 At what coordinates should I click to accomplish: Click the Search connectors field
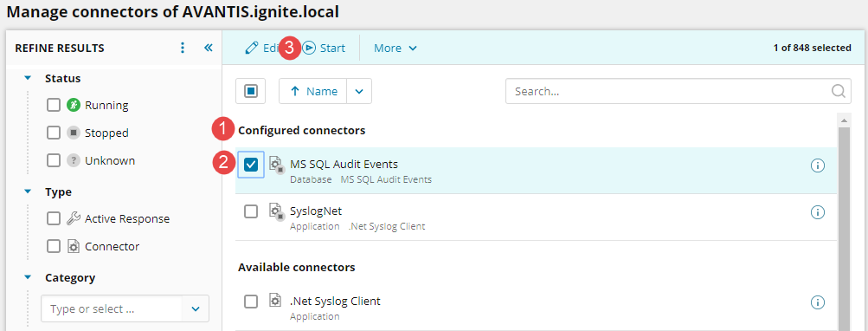pos(678,91)
